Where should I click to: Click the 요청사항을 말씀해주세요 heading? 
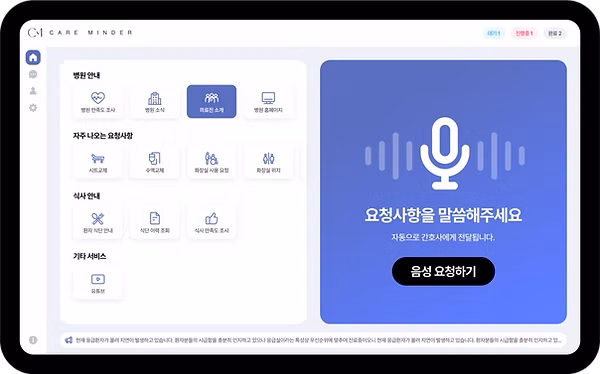pyautogui.click(x=443, y=215)
